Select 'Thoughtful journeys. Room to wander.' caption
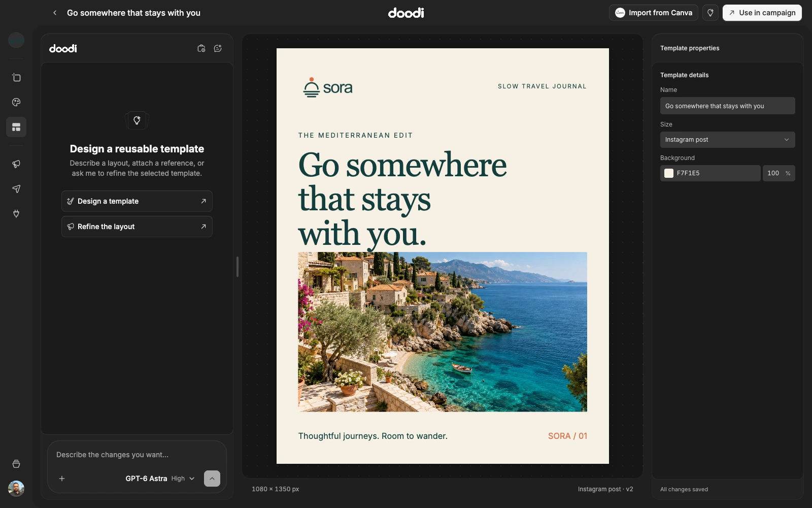This screenshot has width=812, height=508. (373, 436)
